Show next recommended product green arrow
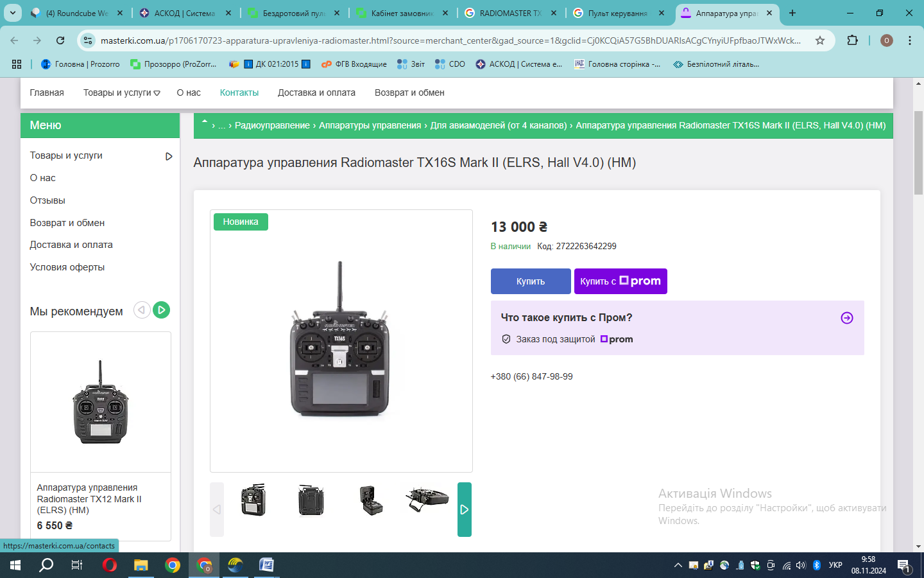The width and height of the screenshot is (924, 578). click(x=162, y=310)
